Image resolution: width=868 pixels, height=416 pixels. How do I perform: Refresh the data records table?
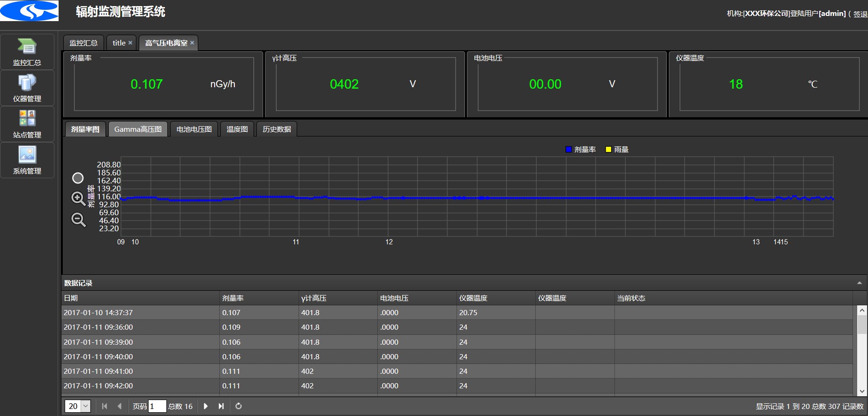[x=239, y=406]
